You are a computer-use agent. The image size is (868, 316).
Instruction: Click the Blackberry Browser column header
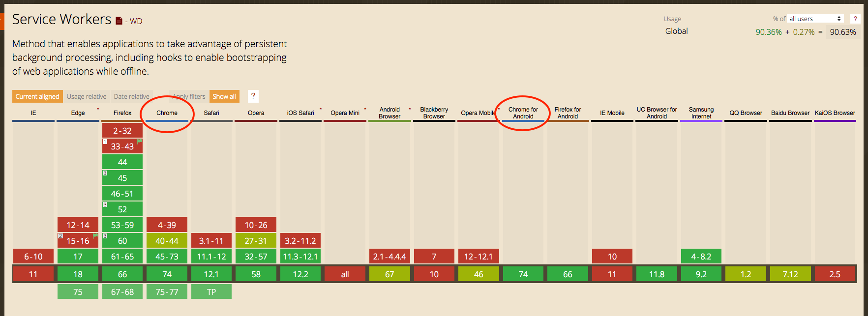pos(434,113)
